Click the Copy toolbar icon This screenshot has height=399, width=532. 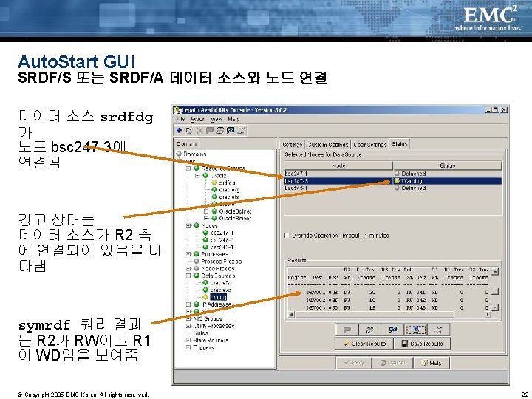189,131
